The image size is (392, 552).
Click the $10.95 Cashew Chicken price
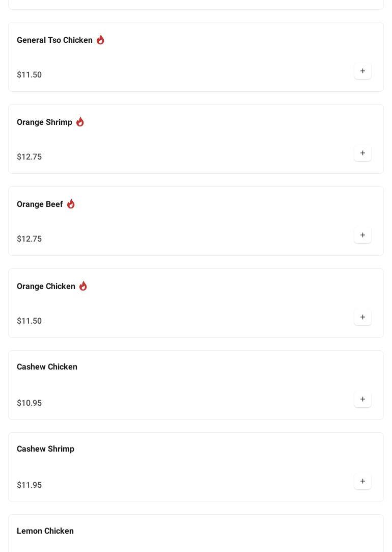coord(29,403)
